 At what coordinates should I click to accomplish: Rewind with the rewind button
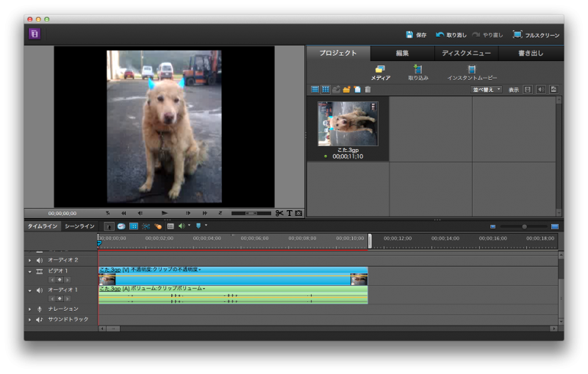(123, 213)
